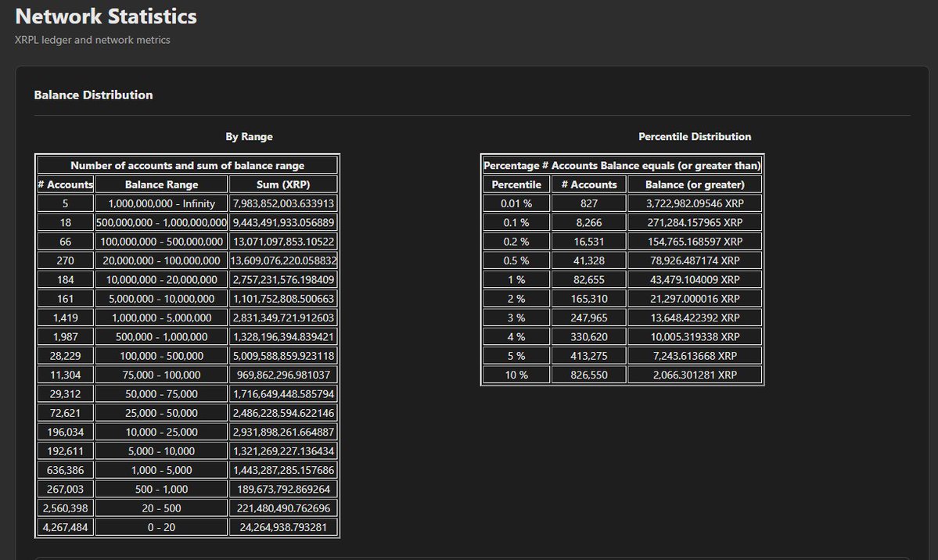This screenshot has height=560, width=938.
Task: Click the "Balance (or greater)" column header
Action: [x=695, y=185]
